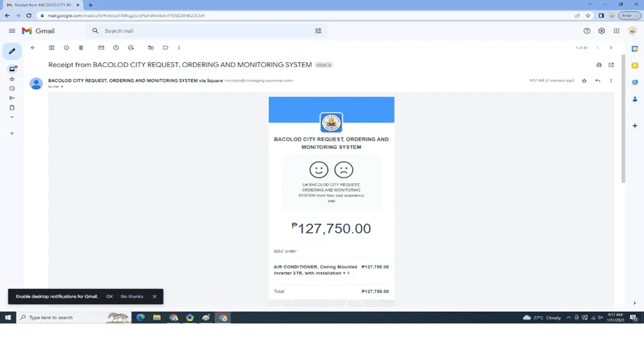This screenshot has width=644, height=351.
Task: Open Gmail Support help icon
Action: [587, 31]
